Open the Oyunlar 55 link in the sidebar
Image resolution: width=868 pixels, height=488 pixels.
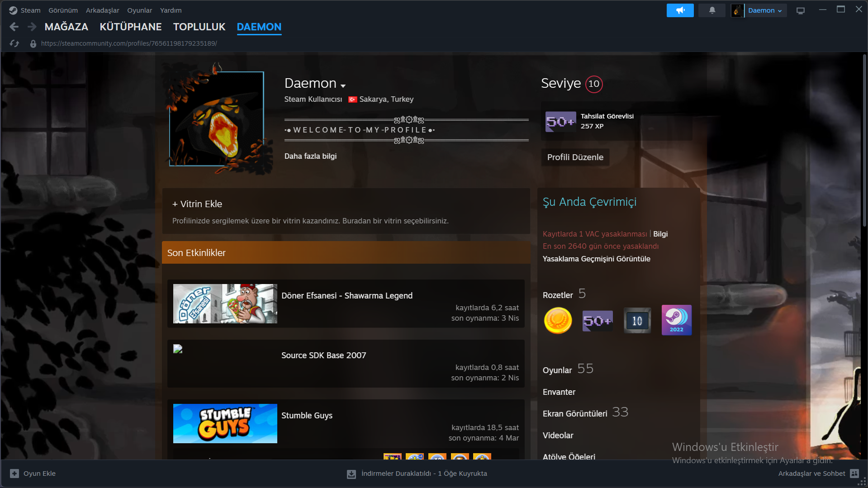(x=568, y=370)
